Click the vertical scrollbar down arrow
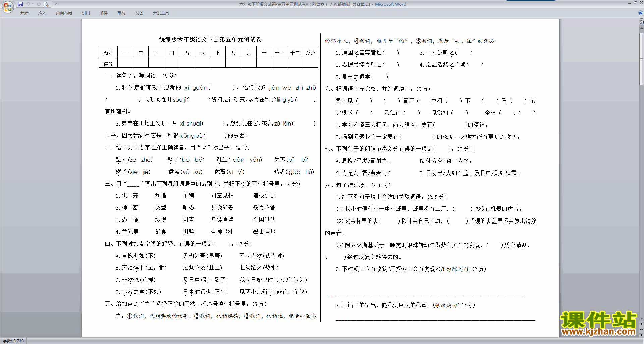Image resolution: width=644 pixels, height=344 pixels. [x=641, y=319]
